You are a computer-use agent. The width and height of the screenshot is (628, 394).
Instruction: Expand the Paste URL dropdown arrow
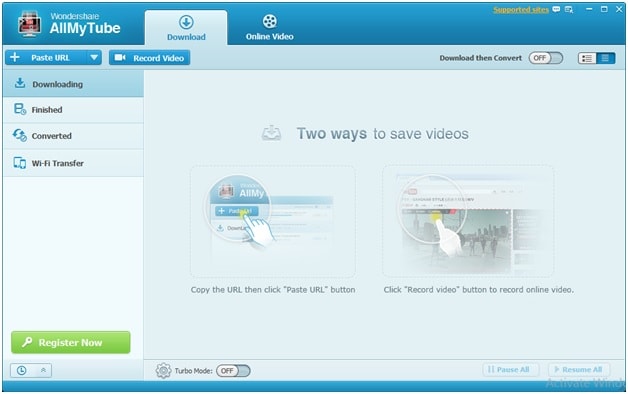94,58
